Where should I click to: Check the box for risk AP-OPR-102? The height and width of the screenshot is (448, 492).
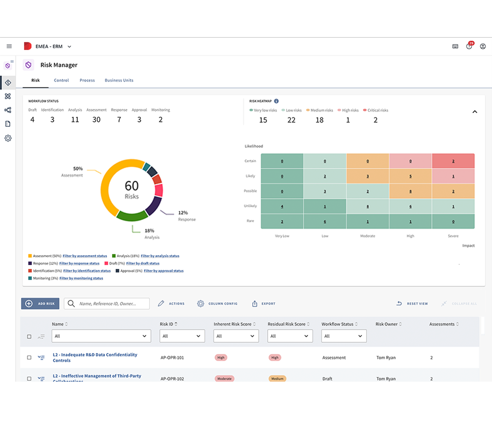(x=29, y=379)
